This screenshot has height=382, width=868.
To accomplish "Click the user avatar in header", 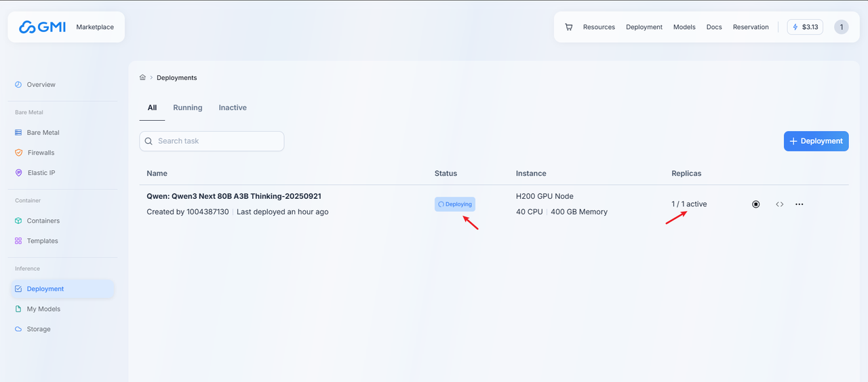I will point(841,27).
